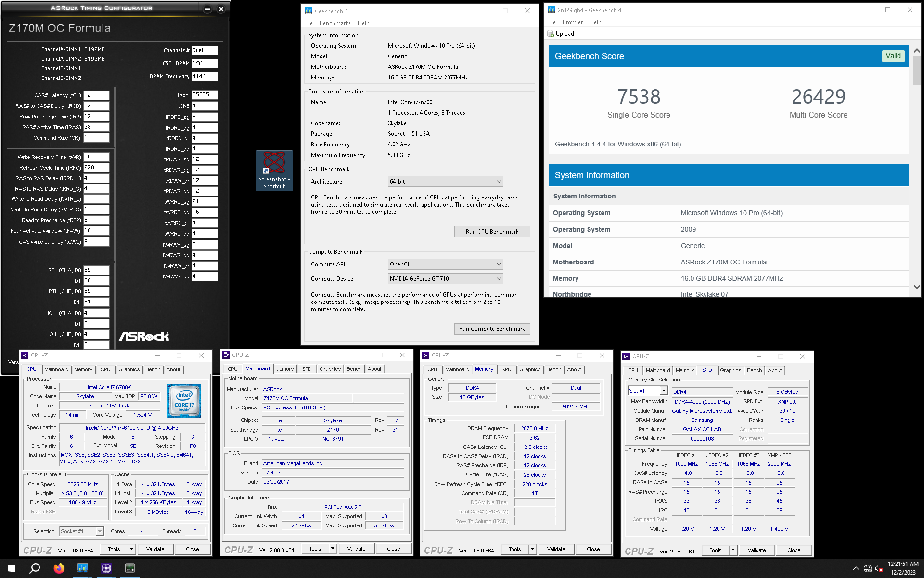
Task: Click Validate in the SPD tab window
Action: point(757,550)
